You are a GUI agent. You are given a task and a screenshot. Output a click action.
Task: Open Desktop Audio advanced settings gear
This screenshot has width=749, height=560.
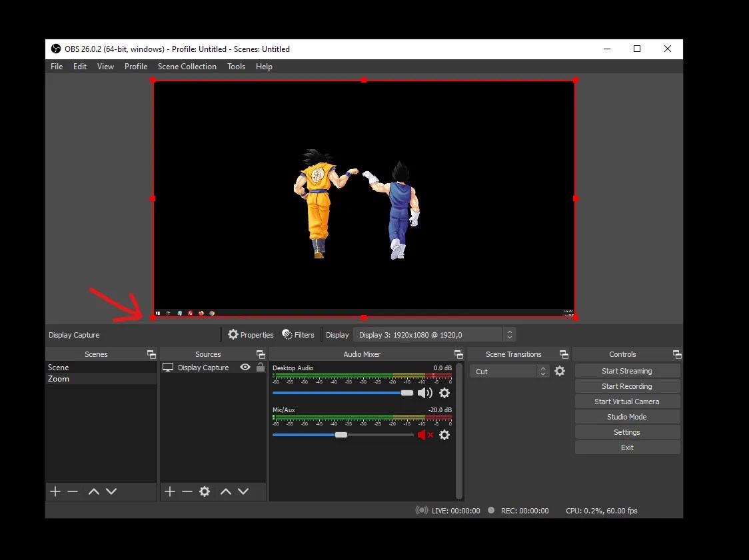click(x=444, y=393)
